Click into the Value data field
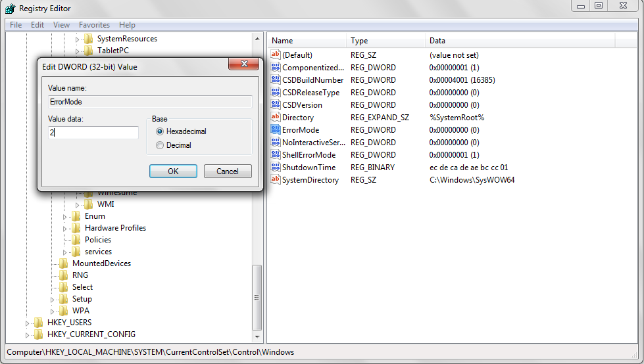The image size is (644, 364). pos(93,132)
